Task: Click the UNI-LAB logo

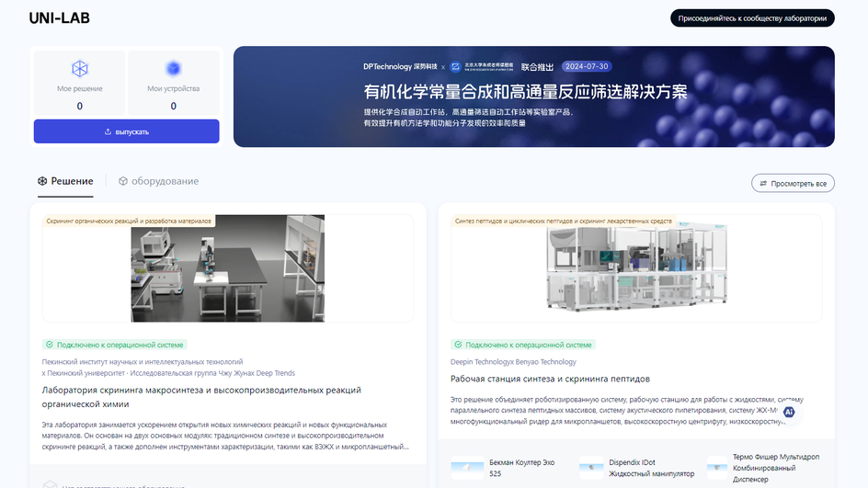Action: [x=59, y=18]
